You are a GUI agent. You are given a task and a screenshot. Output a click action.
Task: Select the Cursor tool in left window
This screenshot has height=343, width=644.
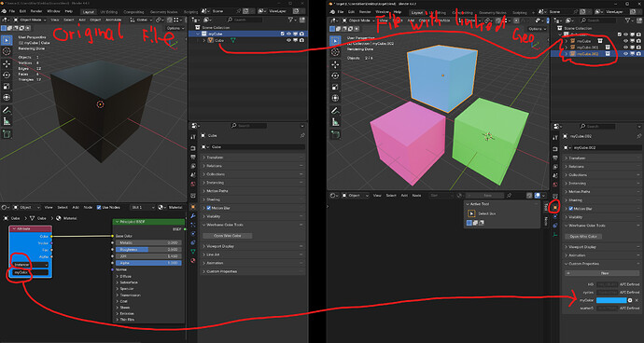(7, 51)
